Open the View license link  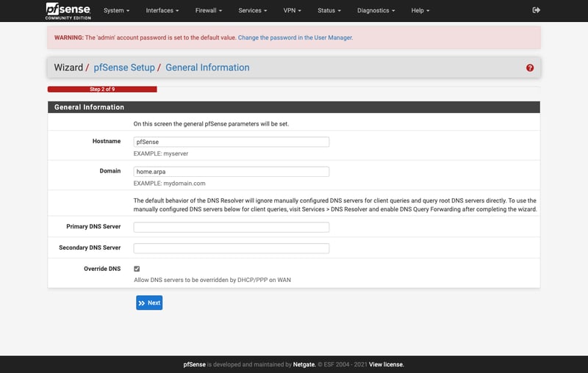click(387, 364)
